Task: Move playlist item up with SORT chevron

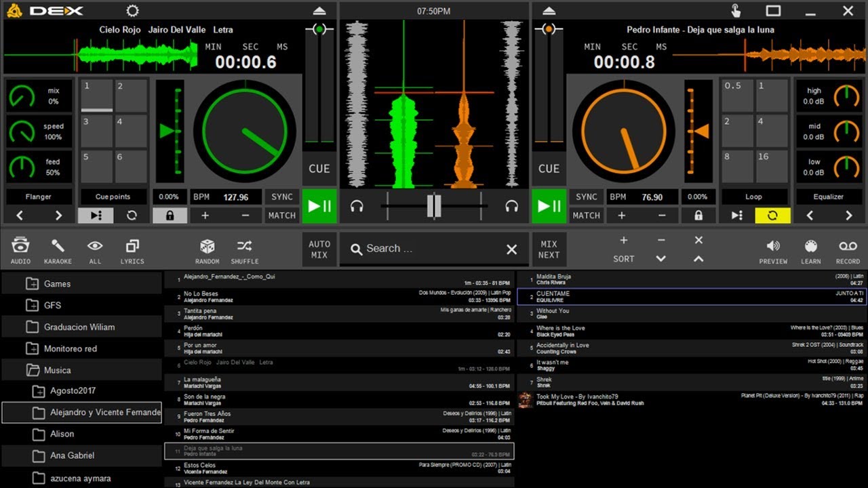Action: click(x=698, y=258)
